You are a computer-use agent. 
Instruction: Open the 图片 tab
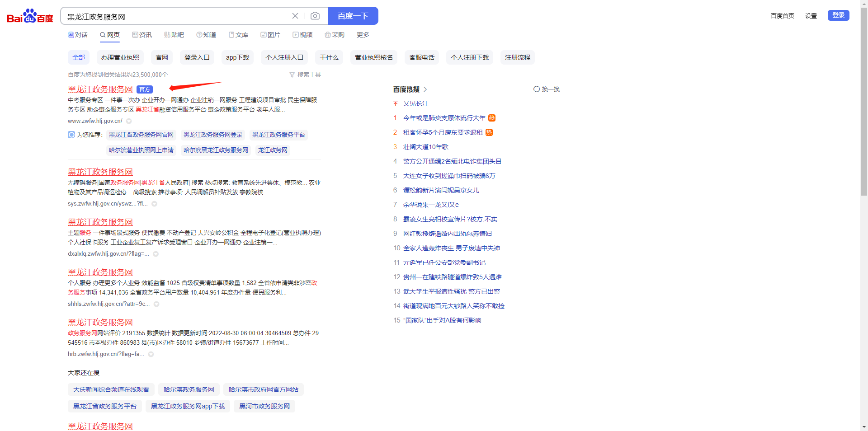(270, 35)
